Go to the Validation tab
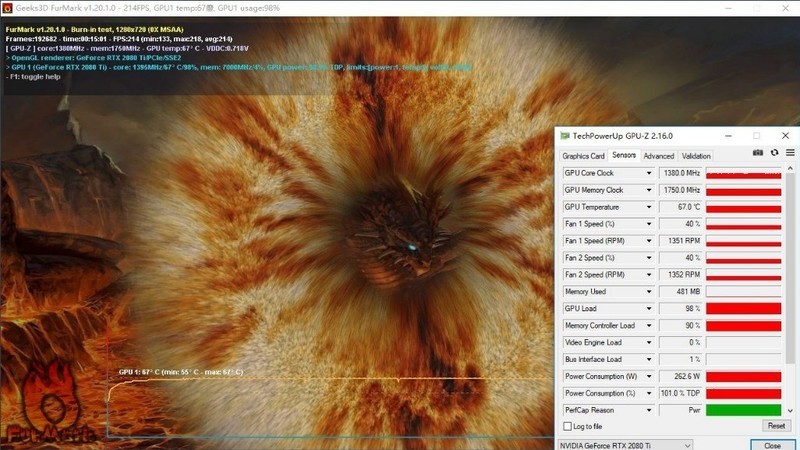 tap(696, 156)
